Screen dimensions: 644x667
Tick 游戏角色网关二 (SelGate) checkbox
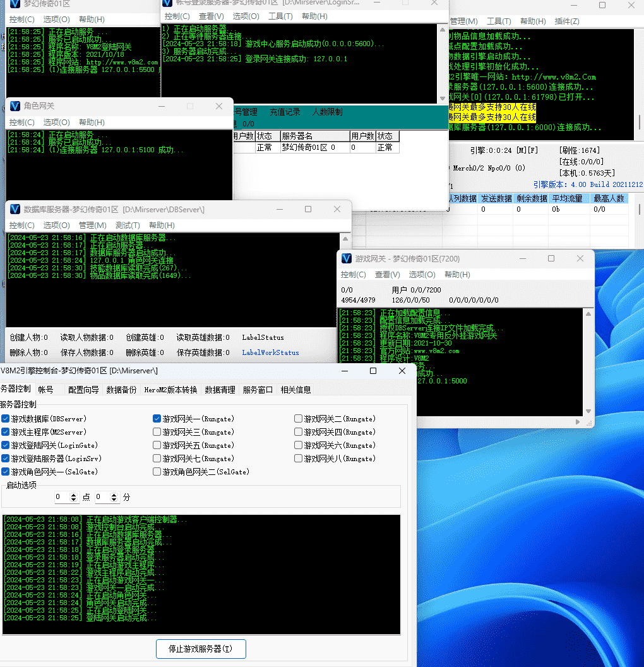point(157,472)
